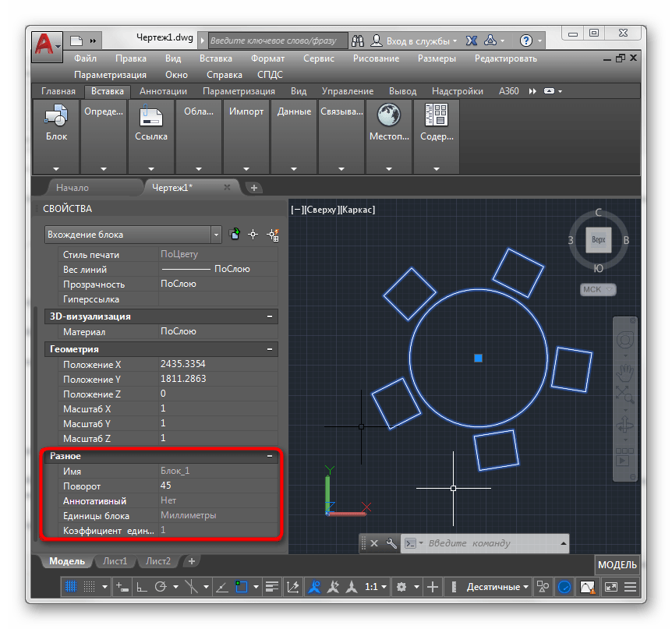The image size is (672, 629).
Task: Click the graphics performance icon in status bar
Action: click(587, 587)
